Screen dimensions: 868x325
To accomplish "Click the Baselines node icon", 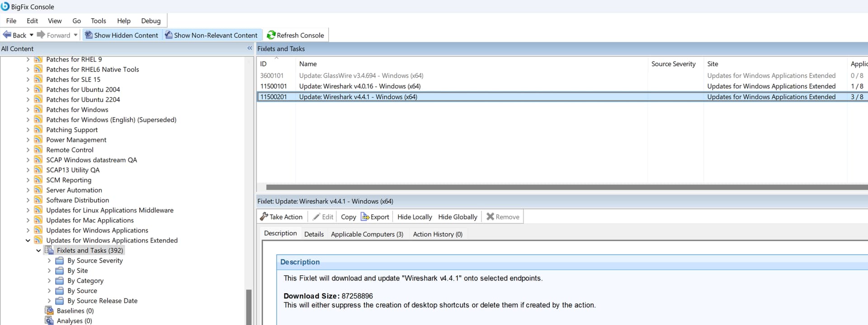I will [x=49, y=311].
